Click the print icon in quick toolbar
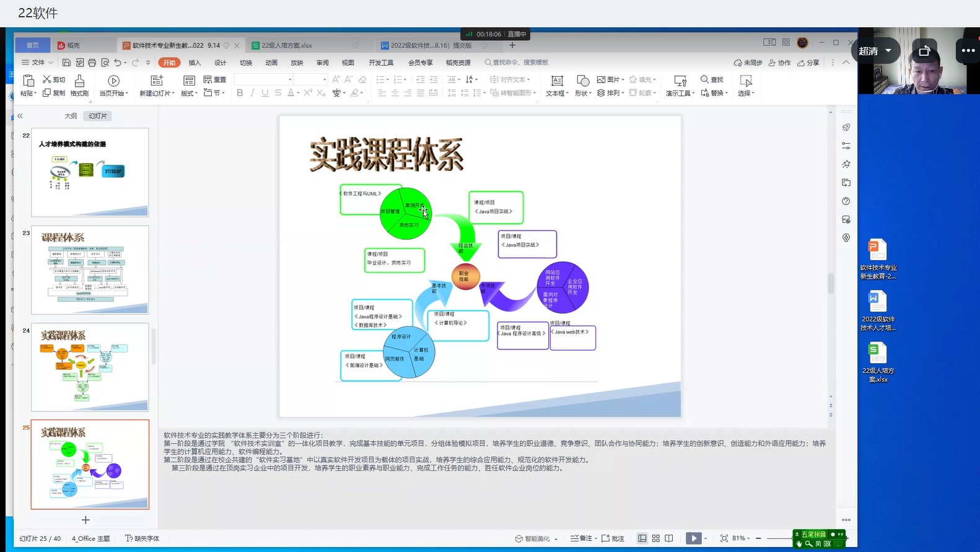The height and width of the screenshot is (552, 980). tap(92, 63)
